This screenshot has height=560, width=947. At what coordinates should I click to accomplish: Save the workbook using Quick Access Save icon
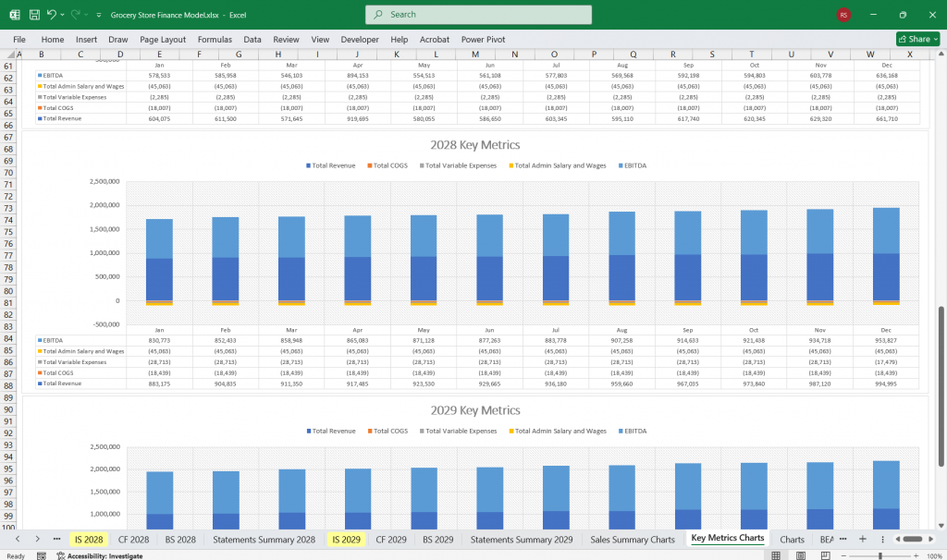point(34,14)
